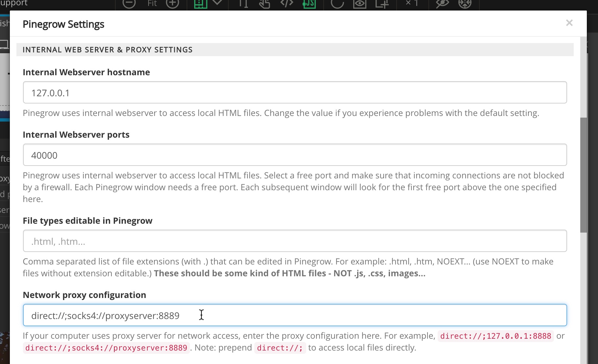The height and width of the screenshot is (364, 598).
Task: Click the Network proxy configuration field
Action: point(295,315)
